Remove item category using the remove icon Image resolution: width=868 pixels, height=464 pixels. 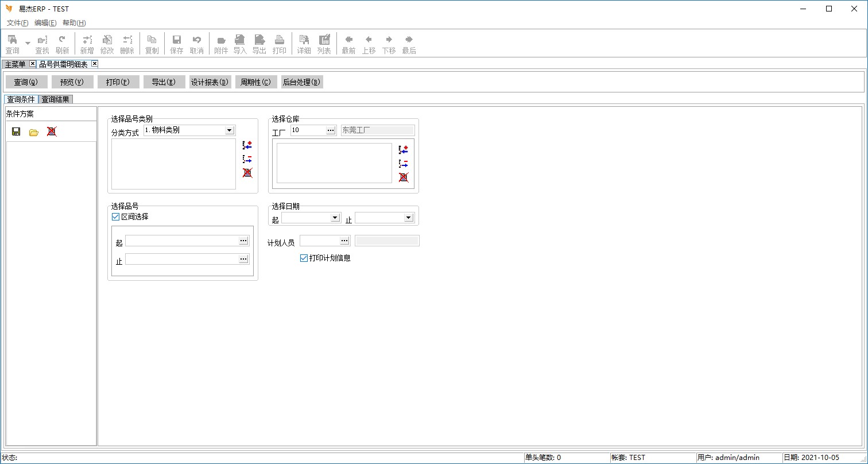coord(247,159)
